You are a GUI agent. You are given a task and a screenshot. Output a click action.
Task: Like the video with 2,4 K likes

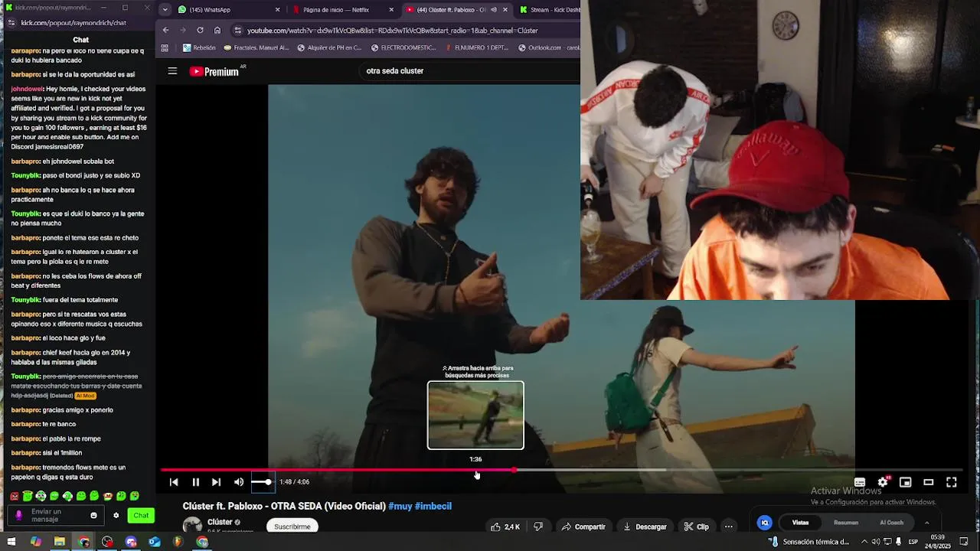(505, 527)
